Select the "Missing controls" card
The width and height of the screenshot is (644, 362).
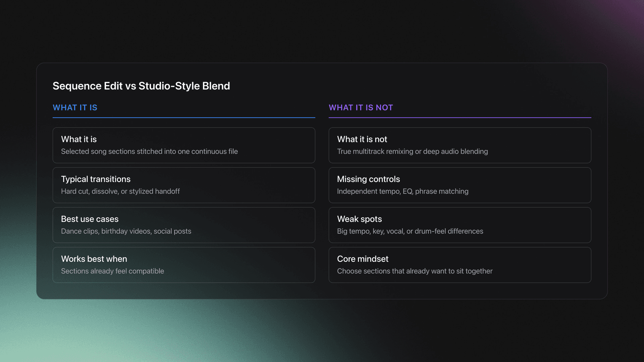coord(460,185)
